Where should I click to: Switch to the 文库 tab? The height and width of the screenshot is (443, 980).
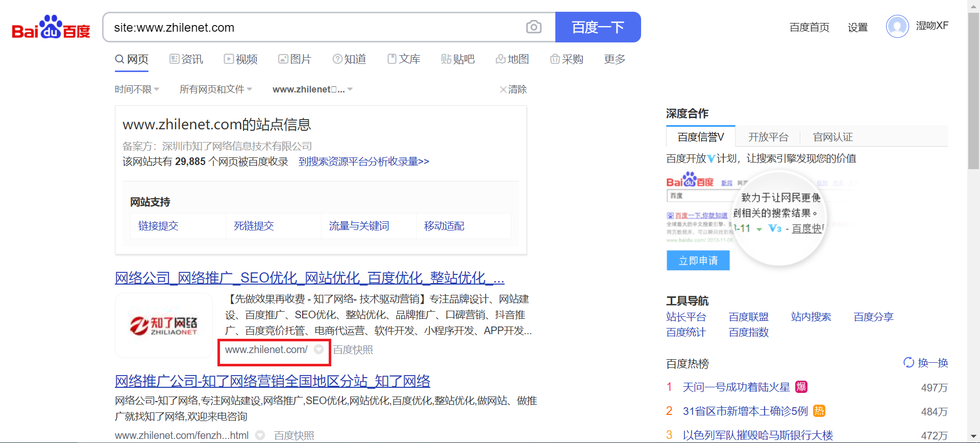point(404,59)
